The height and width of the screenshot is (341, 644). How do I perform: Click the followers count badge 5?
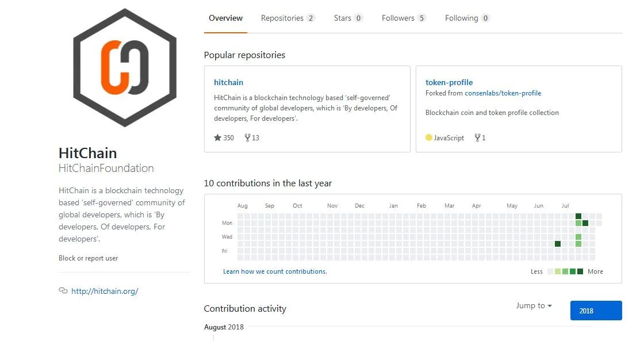tap(421, 18)
